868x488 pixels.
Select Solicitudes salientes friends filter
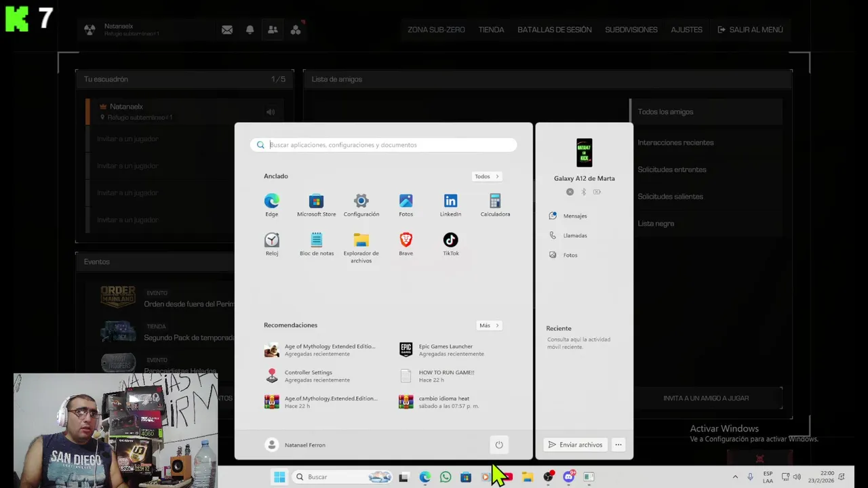706,197
